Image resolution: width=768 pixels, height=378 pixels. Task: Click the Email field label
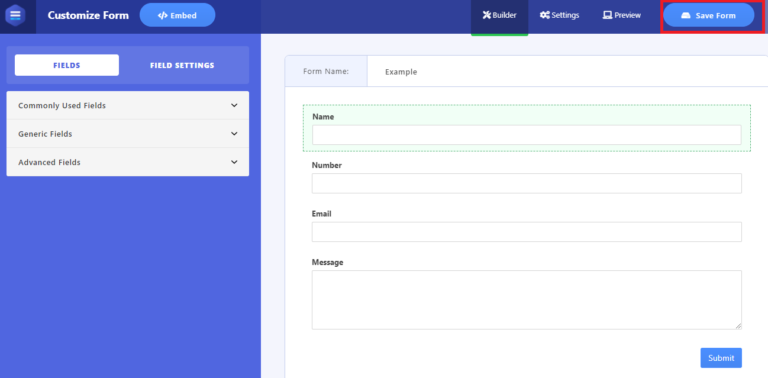[x=321, y=214]
